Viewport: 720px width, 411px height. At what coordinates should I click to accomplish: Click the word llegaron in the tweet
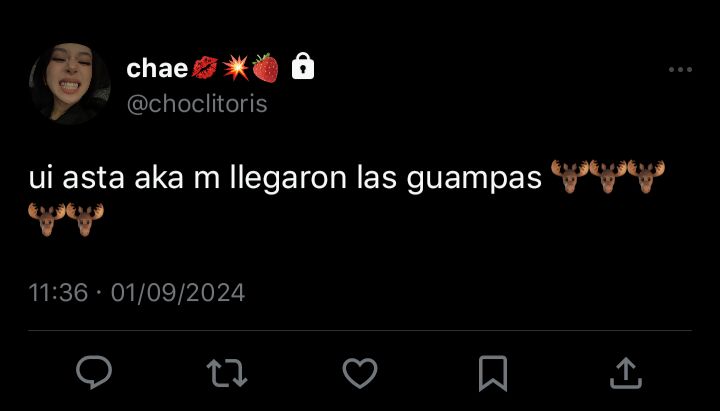288,178
